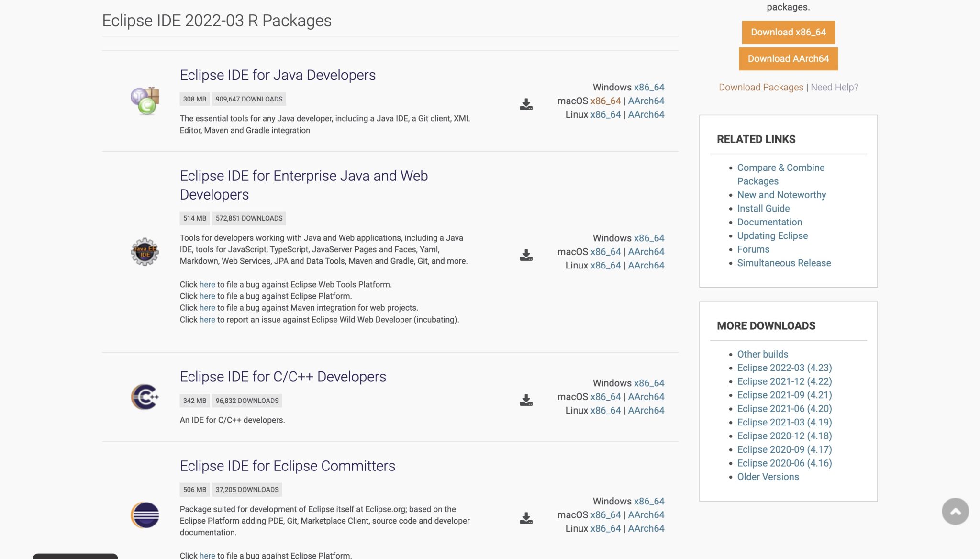Click the orange Download AArch64 button

click(x=788, y=59)
